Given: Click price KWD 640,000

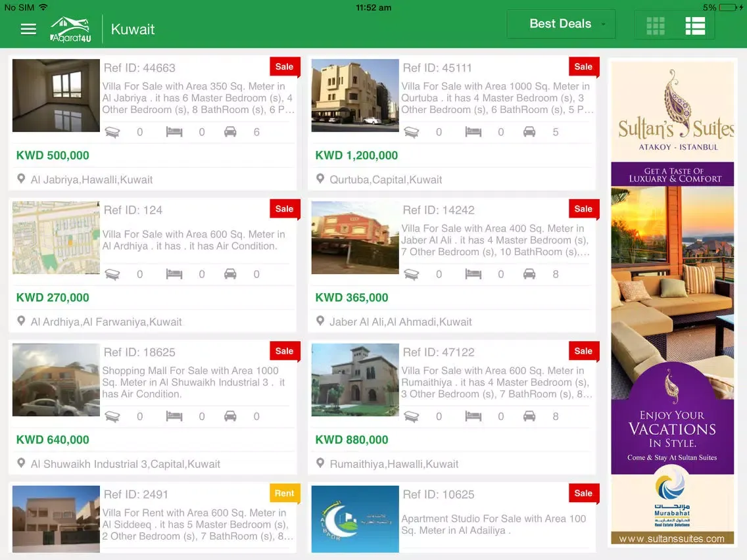Looking at the screenshot, I should (x=53, y=440).
